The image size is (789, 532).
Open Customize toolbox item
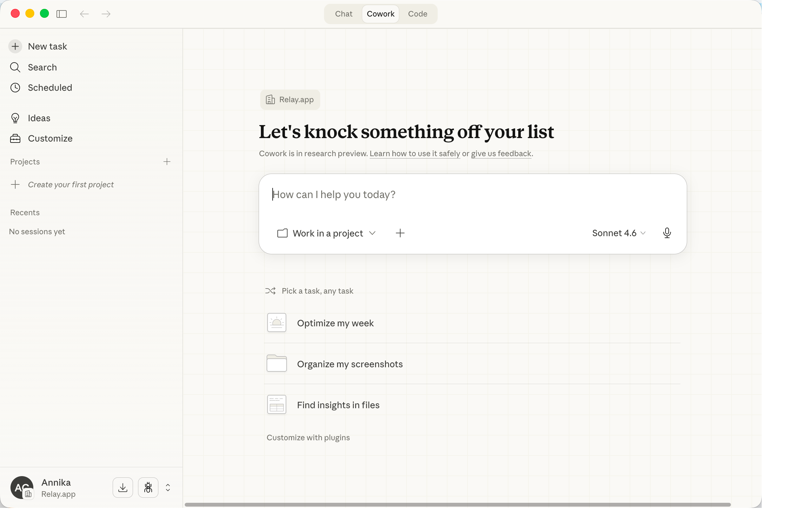[50, 138]
